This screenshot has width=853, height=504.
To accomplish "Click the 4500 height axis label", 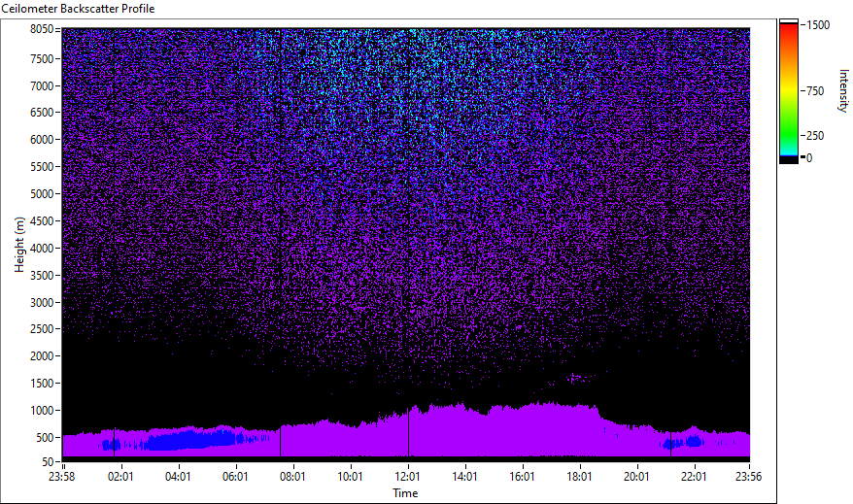I will (42, 221).
